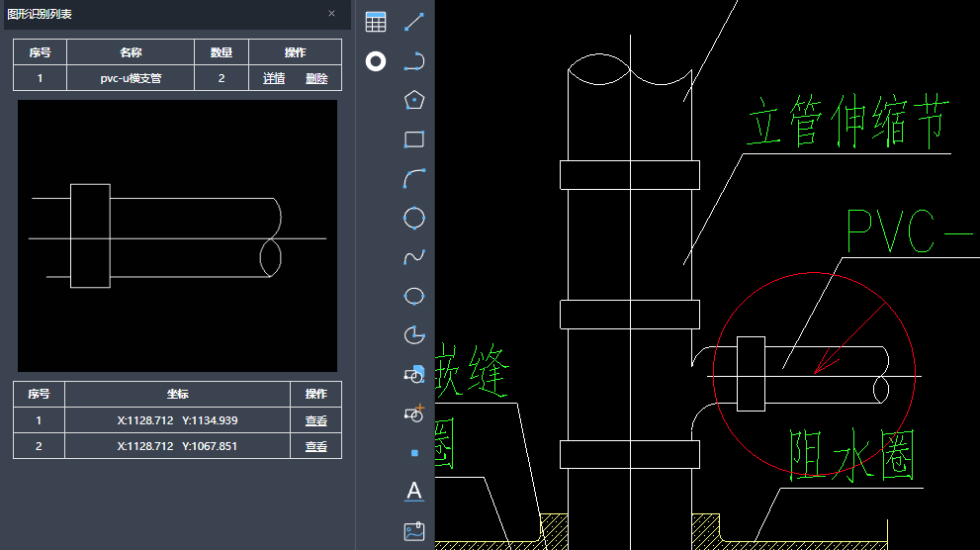Screen dimensions: 980x550
Task: Click 查看 for coordinate Y:1067.851
Action: [316, 446]
